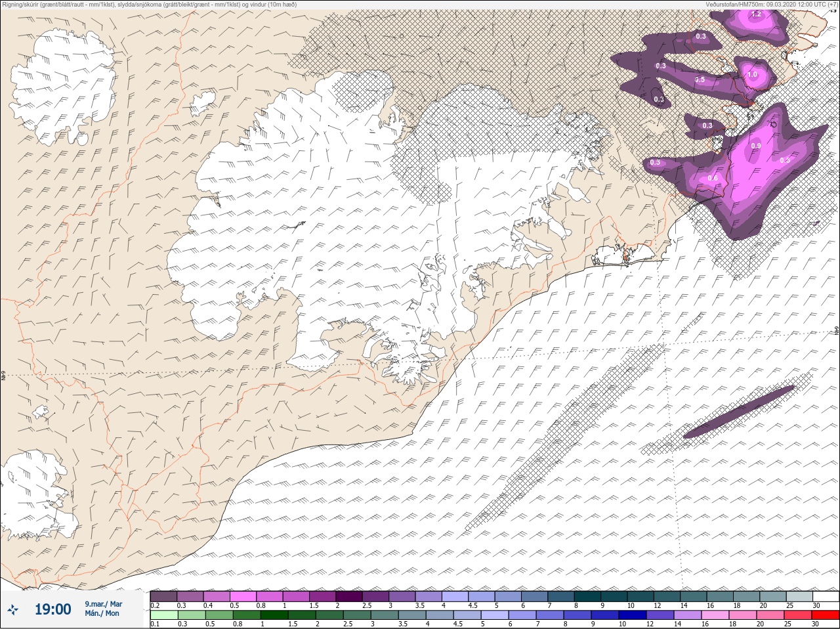Click the 19:00 forecast time label
Image resolution: width=840 pixels, height=629 pixels.
coord(52,609)
